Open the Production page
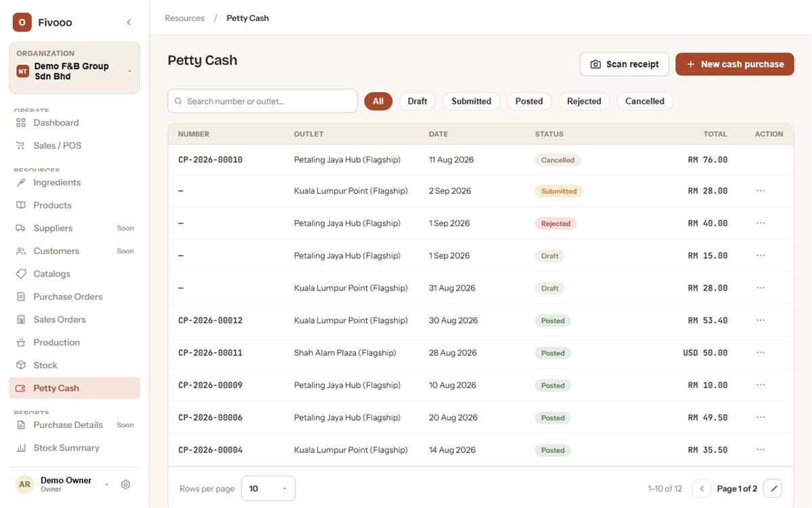This screenshot has width=812, height=508. coord(74,342)
